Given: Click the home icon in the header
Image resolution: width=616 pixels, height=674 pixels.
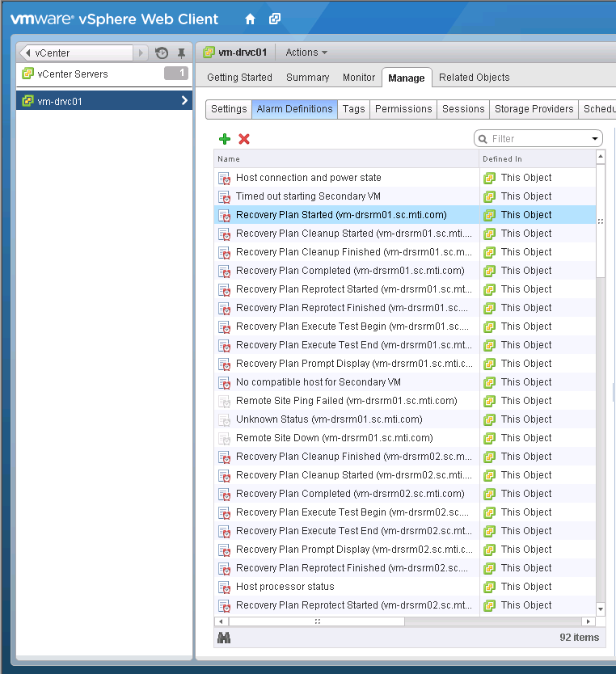Looking at the screenshot, I should tap(251, 19).
